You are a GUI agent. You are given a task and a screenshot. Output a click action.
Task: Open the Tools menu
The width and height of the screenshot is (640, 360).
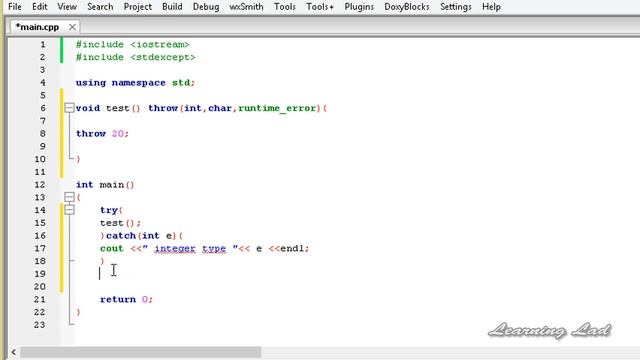[x=284, y=7]
